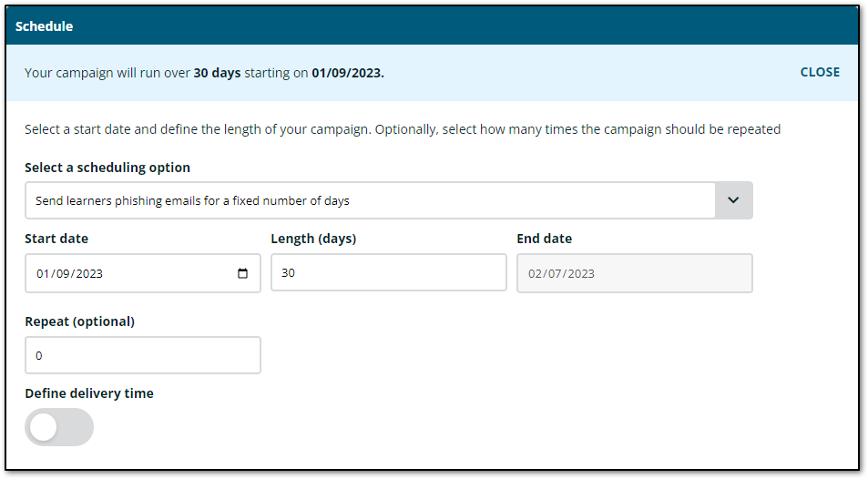The width and height of the screenshot is (868, 479).
Task: Click the Repeat (optional) label
Action: click(x=79, y=321)
